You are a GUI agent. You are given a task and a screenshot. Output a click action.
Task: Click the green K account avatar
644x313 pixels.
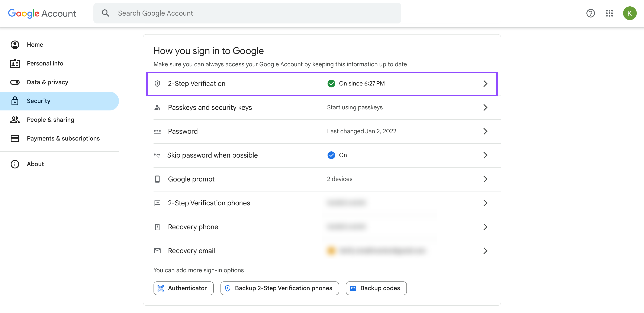[629, 13]
